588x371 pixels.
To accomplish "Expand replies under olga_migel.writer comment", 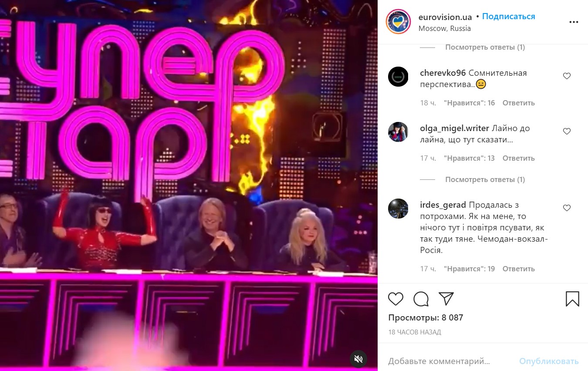I will (x=485, y=179).
